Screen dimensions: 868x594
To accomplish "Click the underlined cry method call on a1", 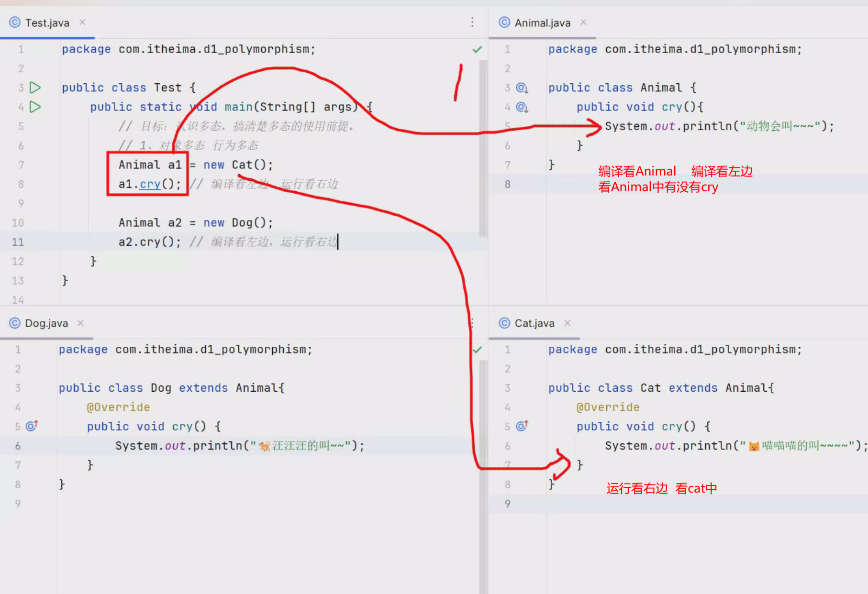I will [x=150, y=184].
